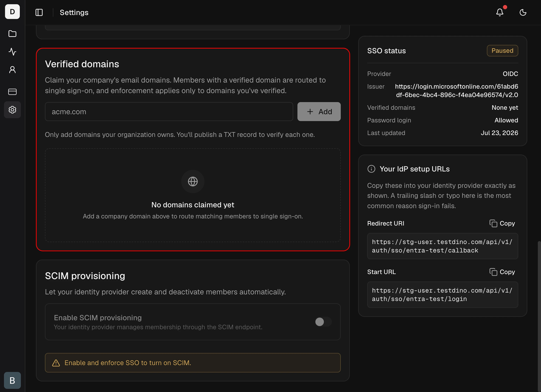Click the warning triangle icon in SCIM notice
The height and width of the screenshot is (392, 541).
click(56, 363)
